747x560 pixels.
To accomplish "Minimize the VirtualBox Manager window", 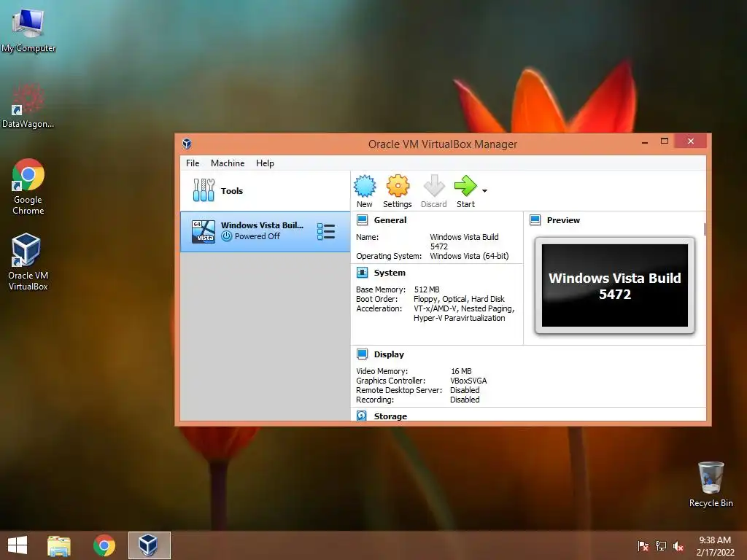I will pyautogui.click(x=645, y=141).
